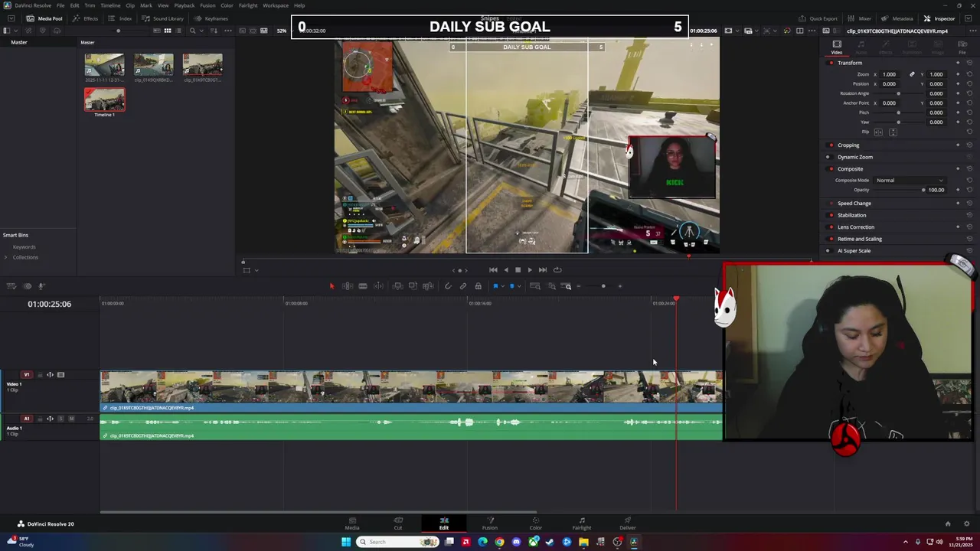Image resolution: width=980 pixels, height=551 pixels.
Task: Reset the Opacity value
Action: 969,190
